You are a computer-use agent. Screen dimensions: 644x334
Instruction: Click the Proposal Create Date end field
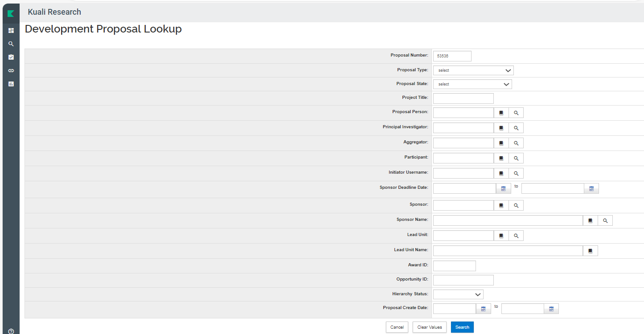pos(523,309)
